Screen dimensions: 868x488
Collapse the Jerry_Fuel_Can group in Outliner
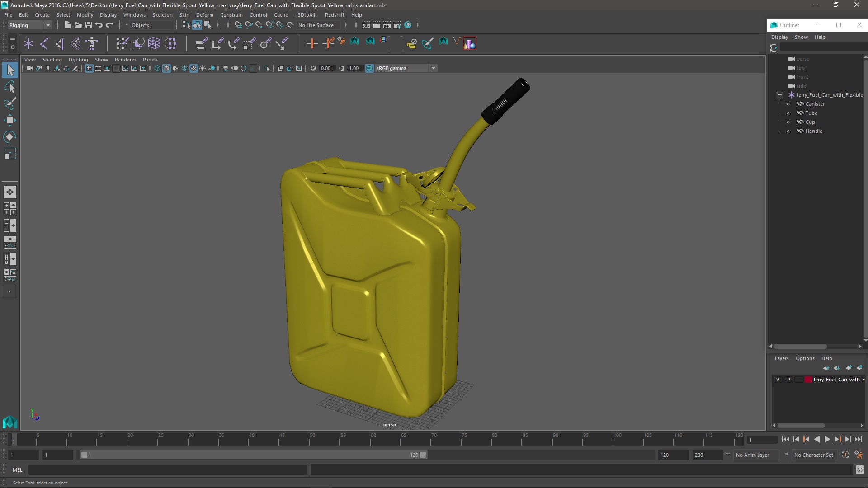pos(780,95)
